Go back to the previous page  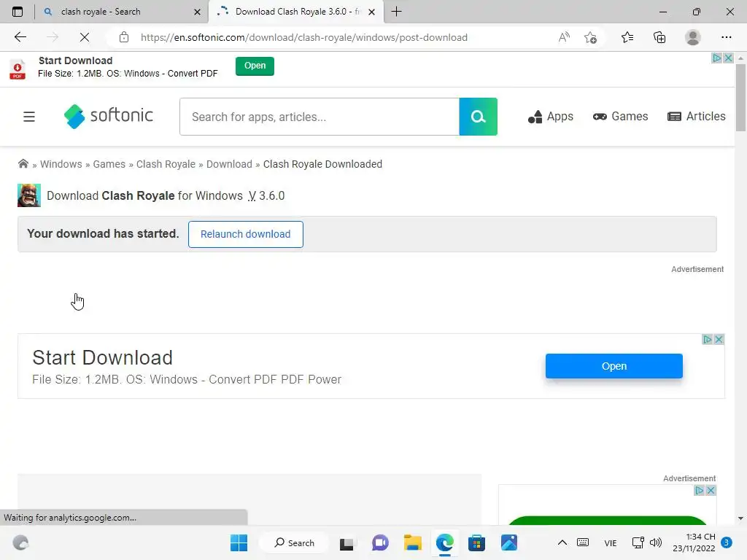(20, 37)
